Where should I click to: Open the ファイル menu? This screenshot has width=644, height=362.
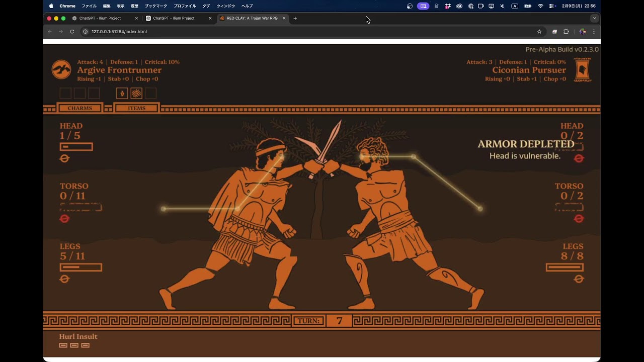89,6
